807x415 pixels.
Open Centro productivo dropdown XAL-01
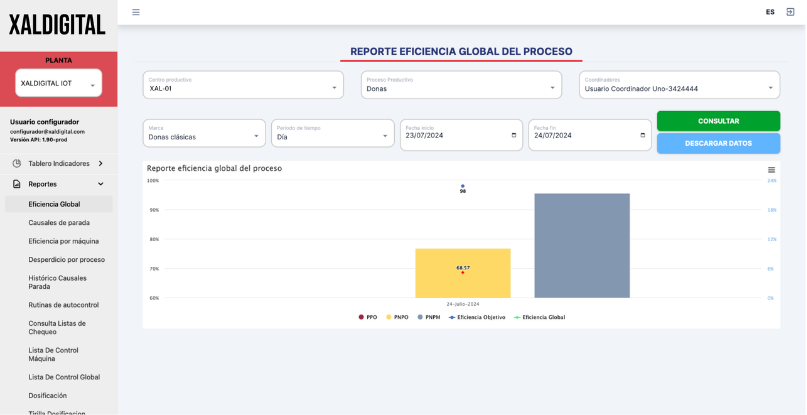[x=243, y=85]
